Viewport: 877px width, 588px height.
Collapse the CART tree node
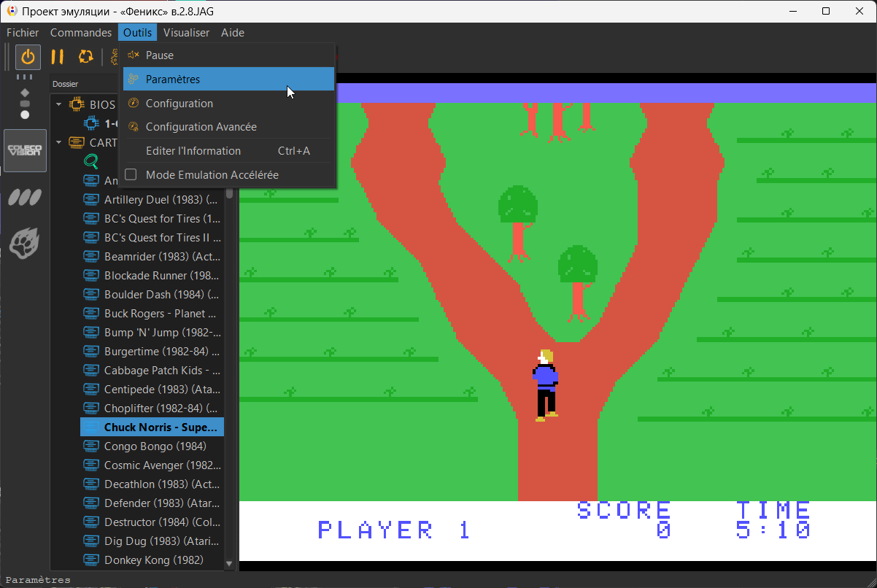tap(59, 142)
